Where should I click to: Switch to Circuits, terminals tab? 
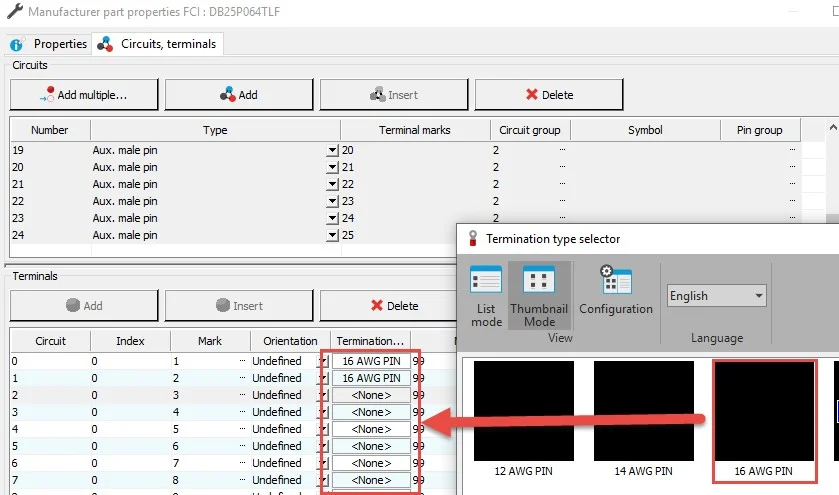158,44
